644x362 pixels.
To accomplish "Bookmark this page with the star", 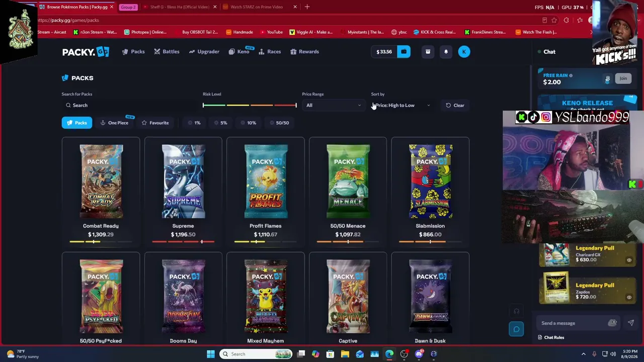I will [x=554, y=20].
